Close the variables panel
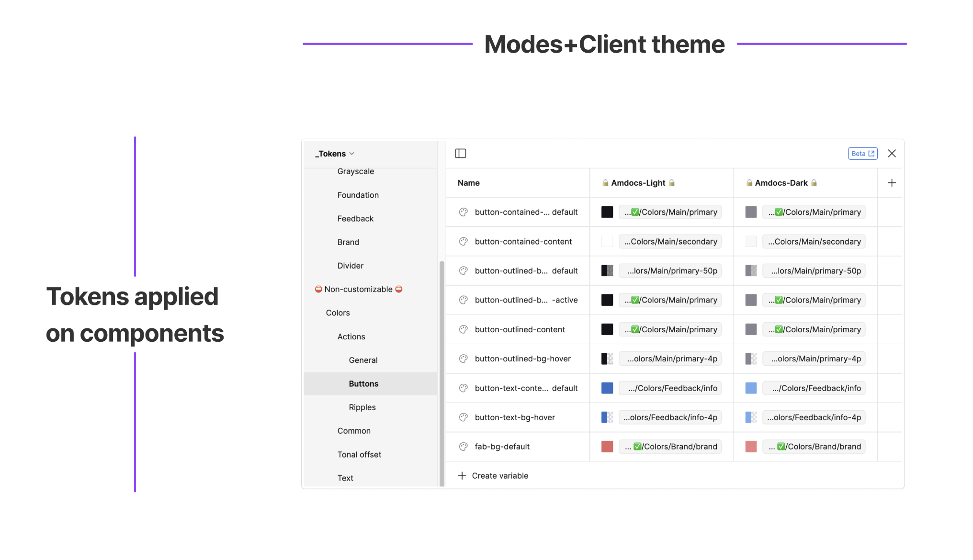 click(x=892, y=154)
